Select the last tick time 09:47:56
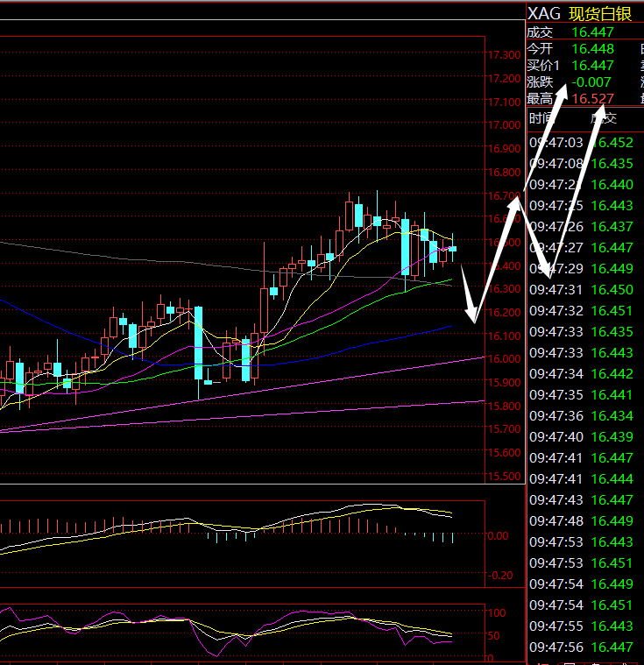 pos(556,647)
